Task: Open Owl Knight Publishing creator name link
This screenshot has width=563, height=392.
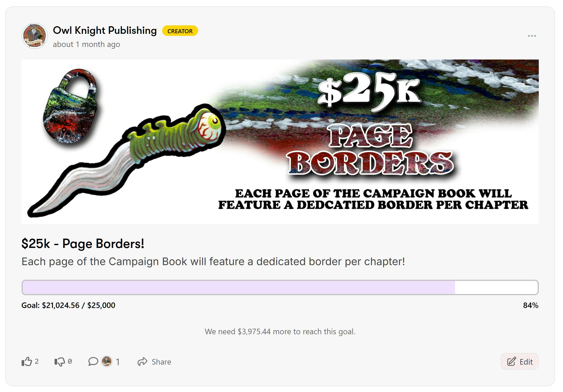Action: tap(105, 31)
